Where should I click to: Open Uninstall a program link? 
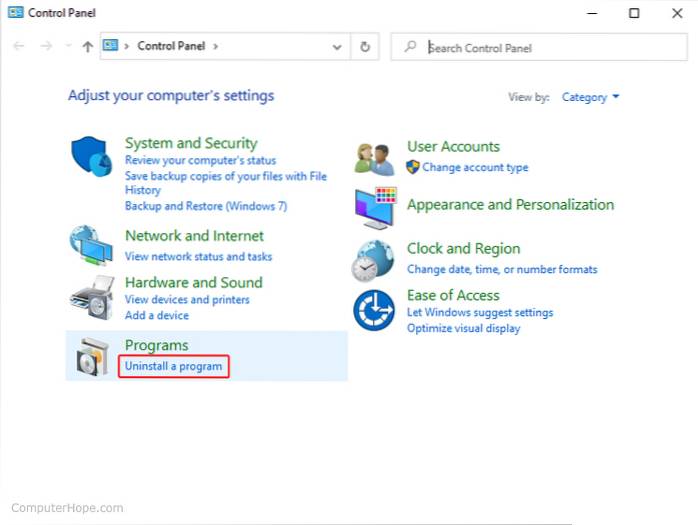click(x=173, y=367)
